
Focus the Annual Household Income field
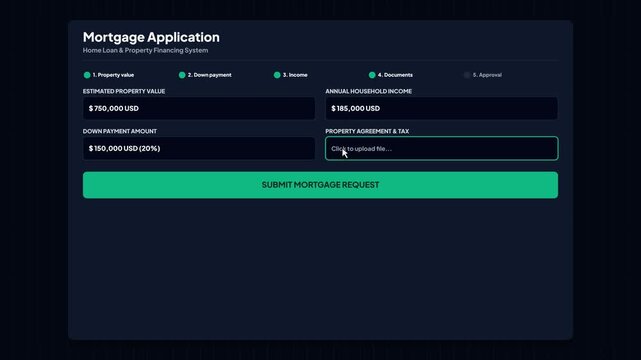[442, 108]
